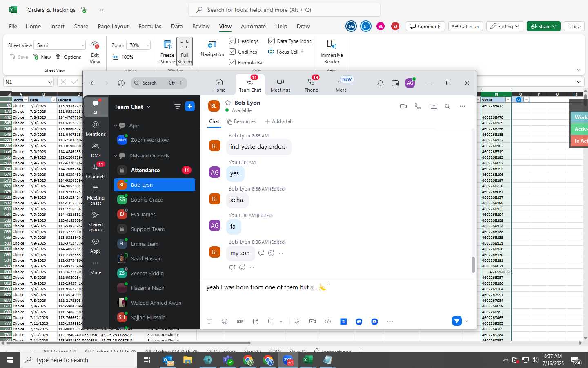Open the Excel Page Layout tab
588x368 pixels.
pos(113,26)
